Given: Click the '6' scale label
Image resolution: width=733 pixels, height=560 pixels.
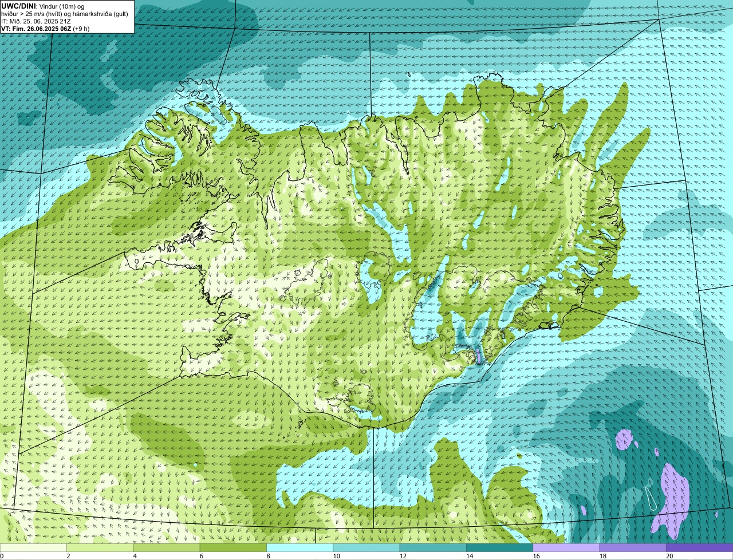Looking at the screenshot, I should coord(202,556).
